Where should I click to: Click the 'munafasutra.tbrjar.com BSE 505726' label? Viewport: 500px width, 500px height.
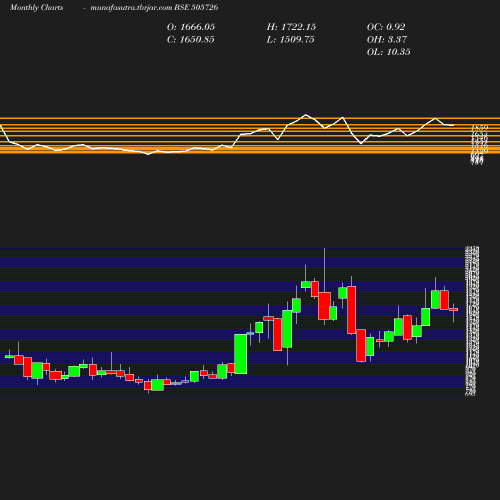154,7
